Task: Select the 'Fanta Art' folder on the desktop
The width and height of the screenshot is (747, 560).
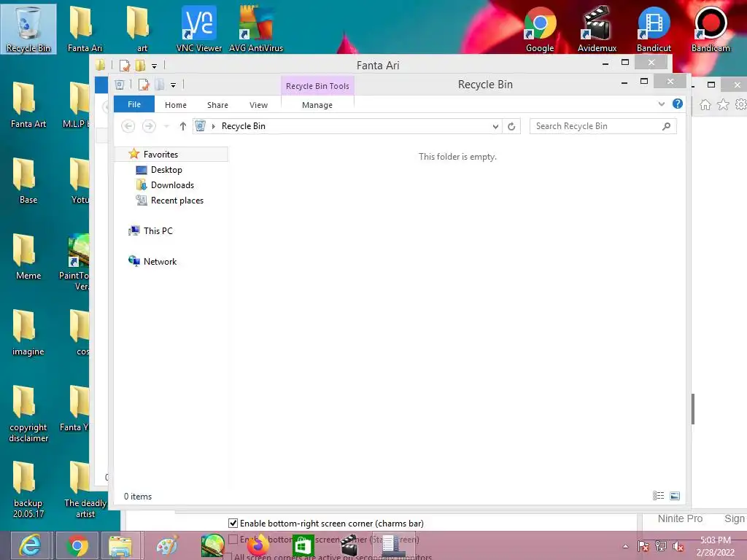Action: tap(28, 105)
